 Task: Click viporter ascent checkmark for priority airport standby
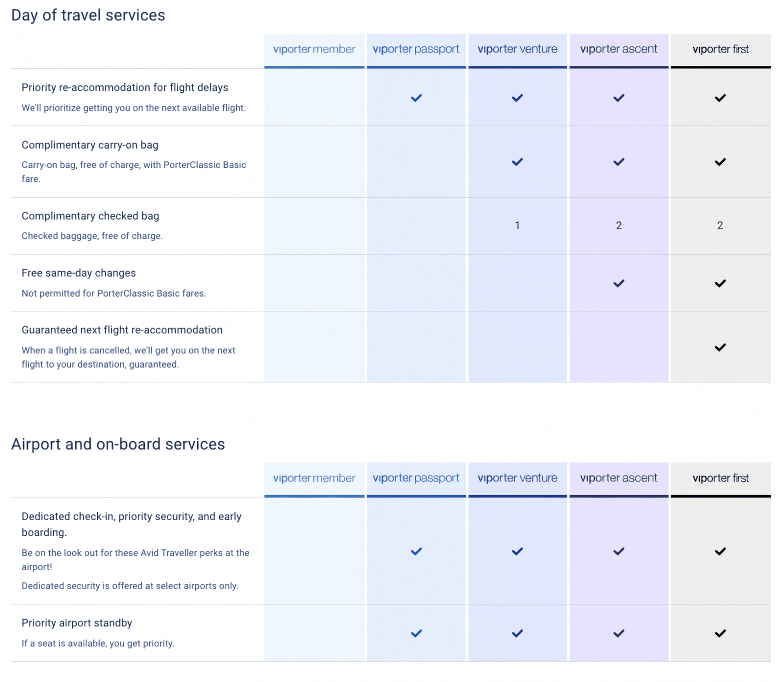[x=619, y=634]
